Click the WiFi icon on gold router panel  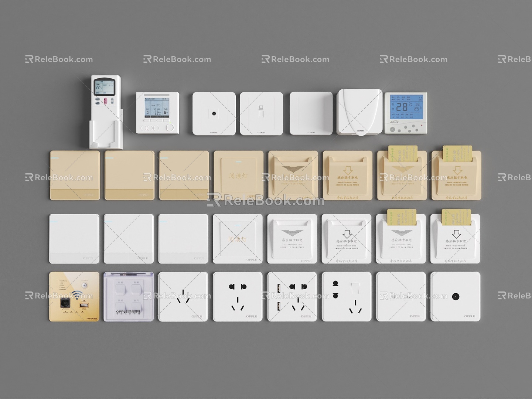point(77,295)
